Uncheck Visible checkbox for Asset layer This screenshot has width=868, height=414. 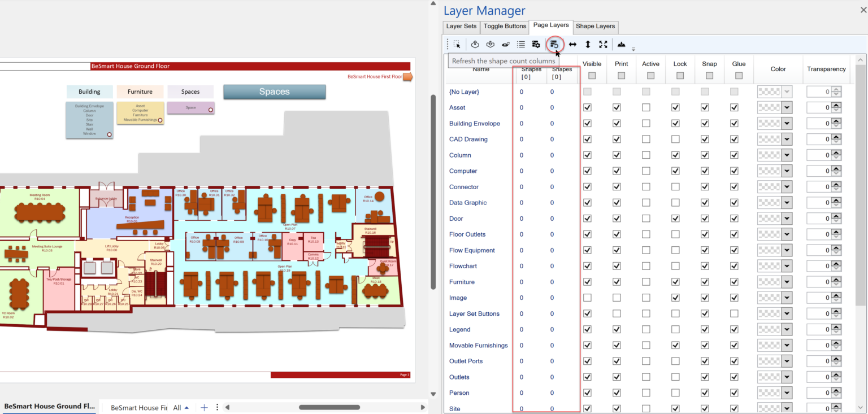coord(587,107)
